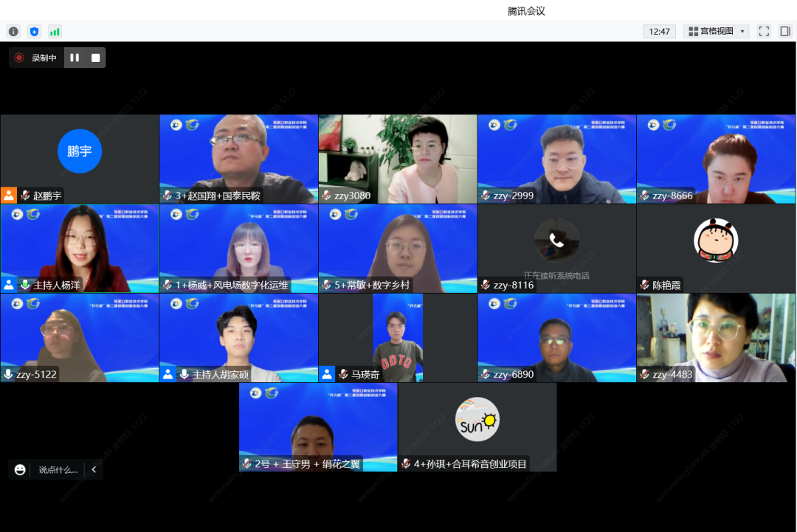Enter full screen mode
Viewport: 797px width, 532px height.
(x=764, y=31)
